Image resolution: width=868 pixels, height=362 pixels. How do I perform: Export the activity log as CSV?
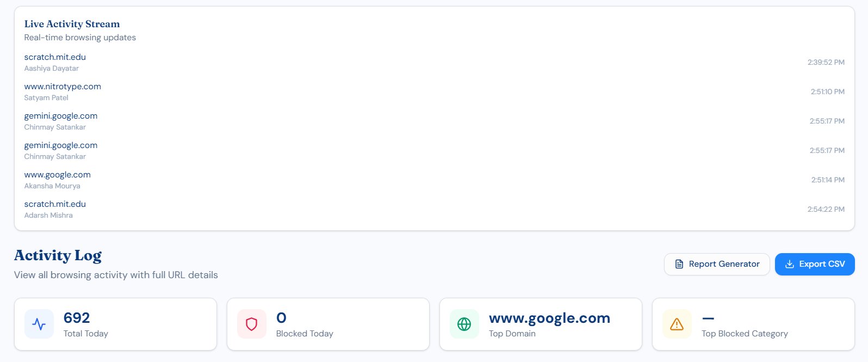point(814,264)
